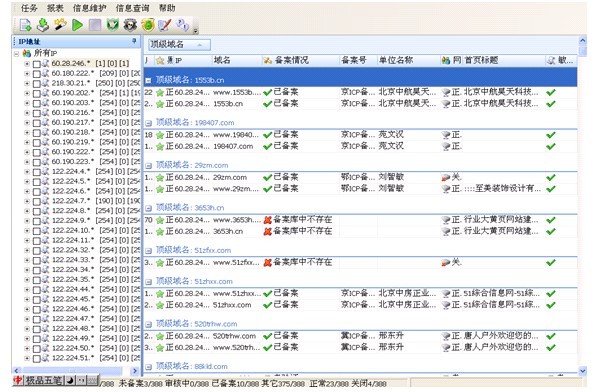This screenshot has width=595, height=392.
Task: Click the gold shield badge icon
Action: (x=148, y=25)
